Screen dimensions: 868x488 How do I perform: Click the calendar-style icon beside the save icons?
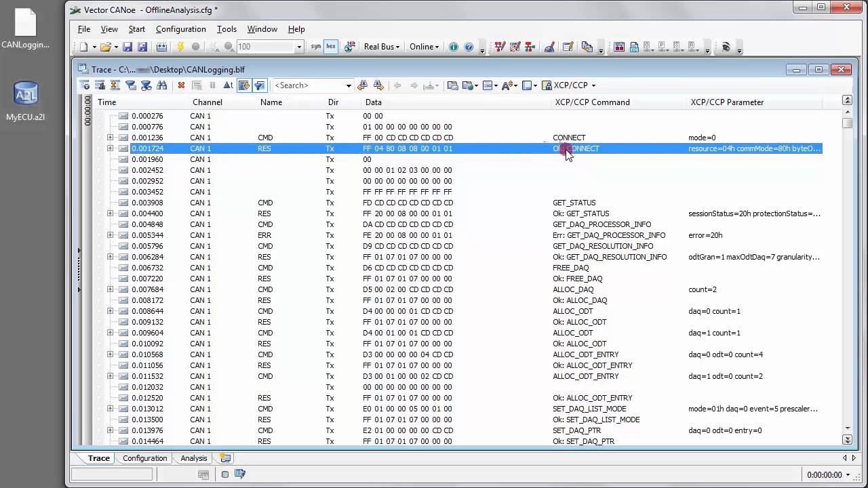(161, 47)
